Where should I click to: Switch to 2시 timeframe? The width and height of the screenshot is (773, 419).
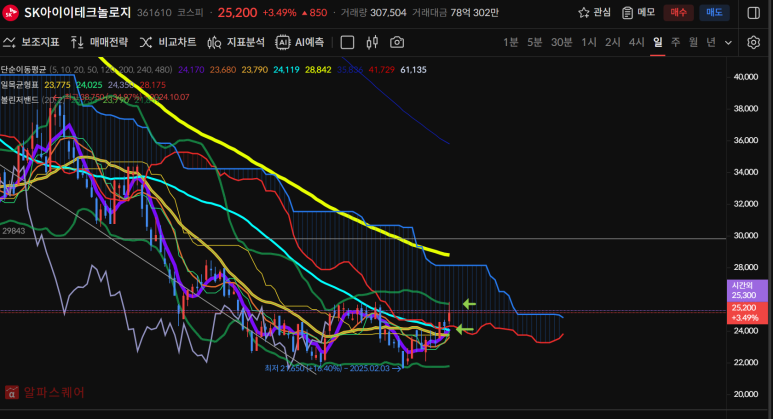613,42
